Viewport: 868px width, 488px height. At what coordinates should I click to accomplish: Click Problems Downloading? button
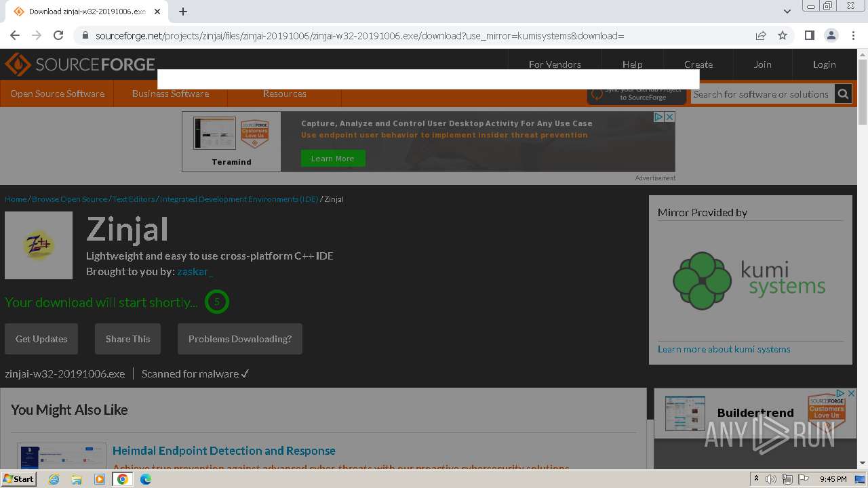(240, 339)
